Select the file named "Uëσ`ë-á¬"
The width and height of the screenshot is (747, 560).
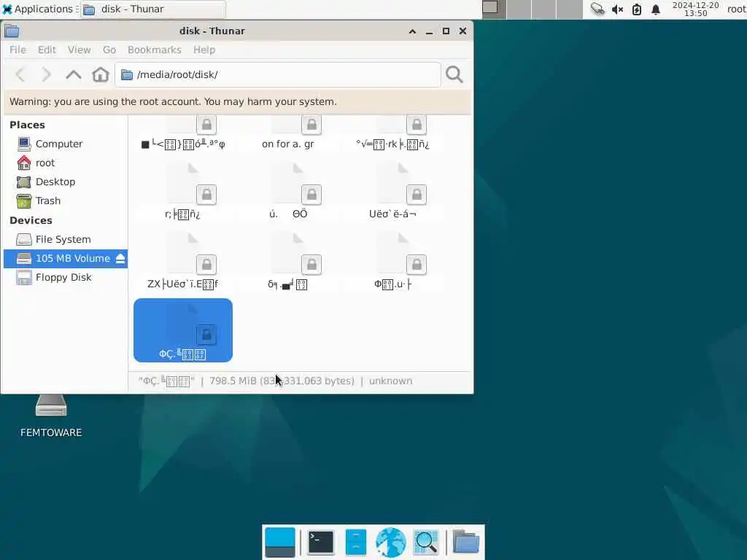[392, 192]
